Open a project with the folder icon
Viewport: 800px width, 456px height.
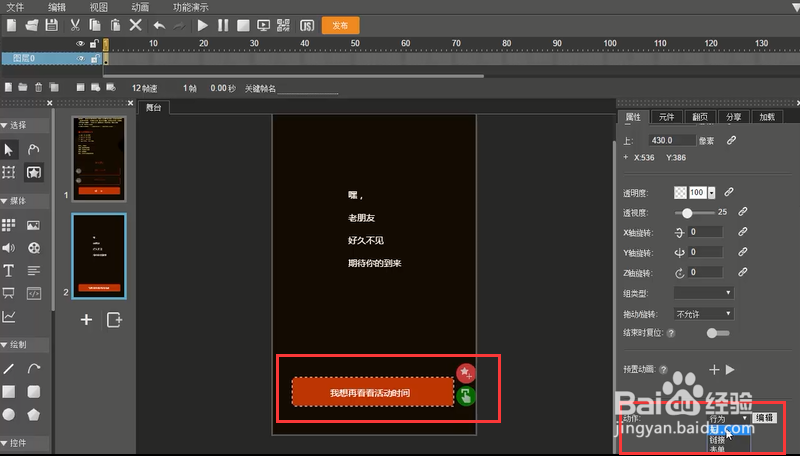[32, 25]
